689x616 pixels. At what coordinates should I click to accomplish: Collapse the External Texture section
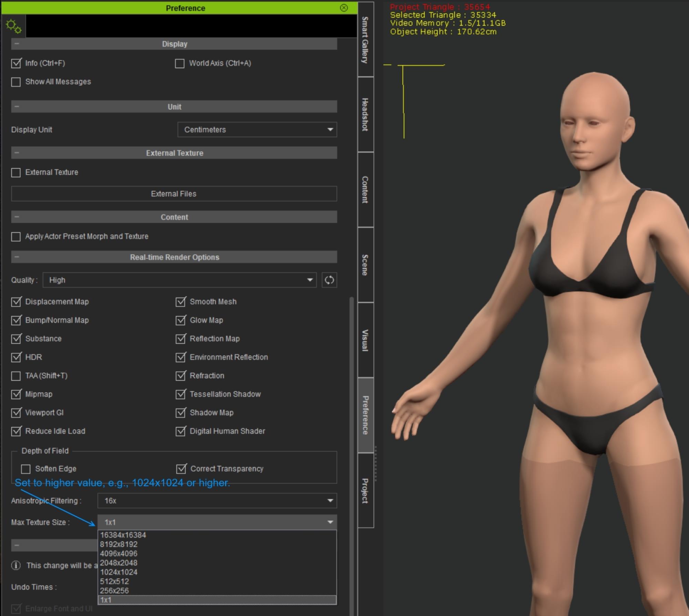(x=17, y=153)
